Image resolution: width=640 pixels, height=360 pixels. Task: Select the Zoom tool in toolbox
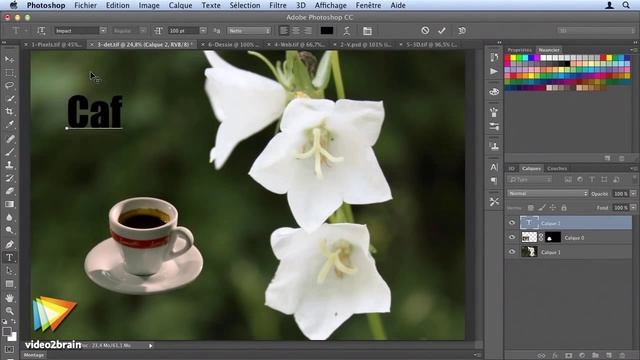[9, 311]
